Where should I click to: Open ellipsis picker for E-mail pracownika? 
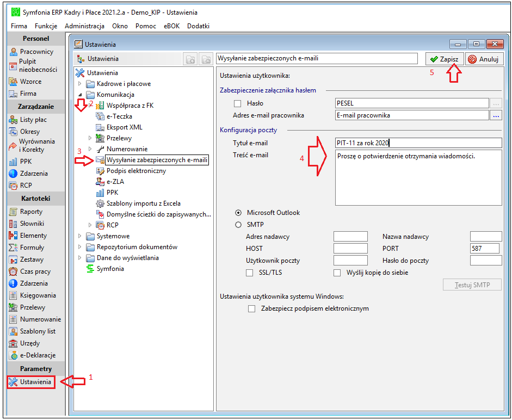click(x=496, y=115)
